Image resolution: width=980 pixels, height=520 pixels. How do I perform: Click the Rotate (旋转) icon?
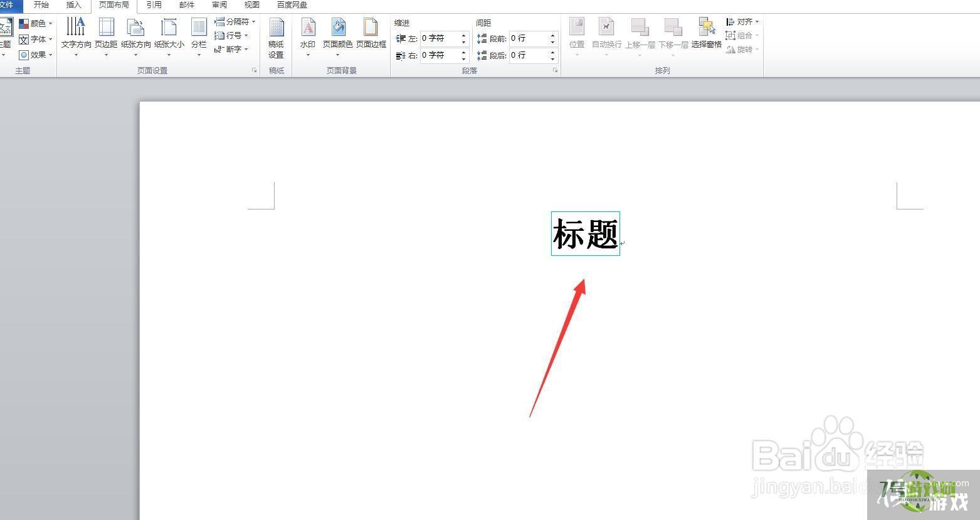(730, 50)
